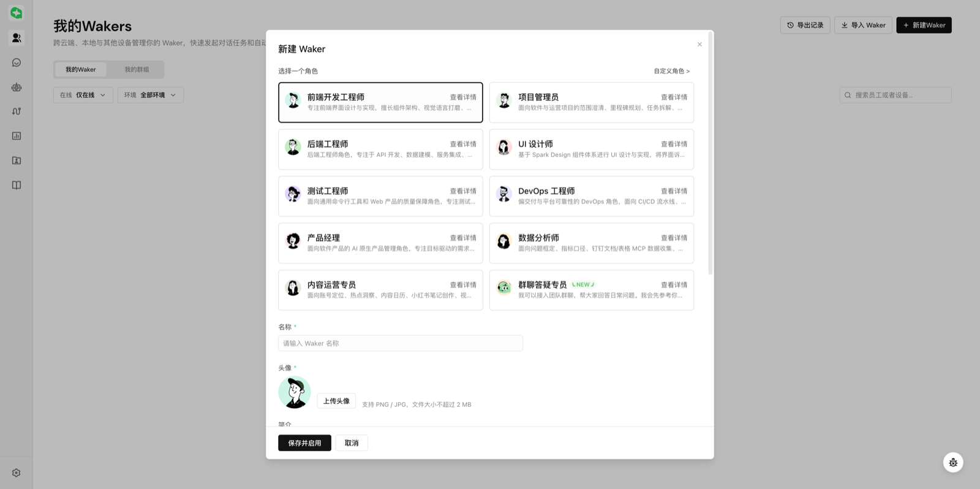
Task: Click the 群聊答疑专员 avatar icon
Action: [x=504, y=287]
